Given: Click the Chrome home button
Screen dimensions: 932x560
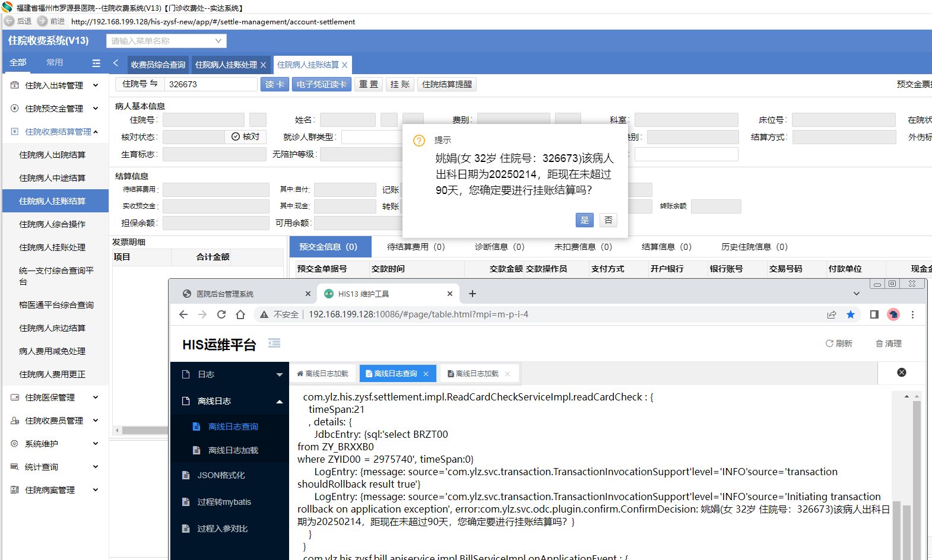Looking at the screenshot, I should (x=240, y=314).
